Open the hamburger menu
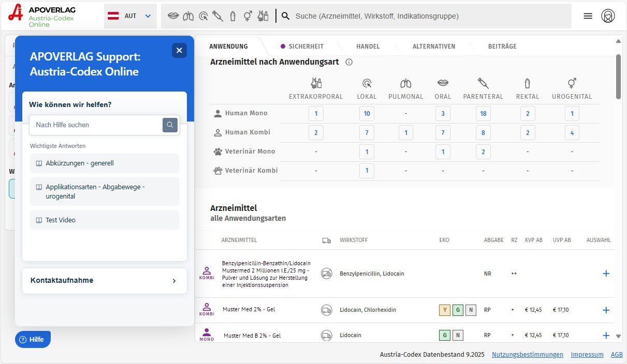 [x=588, y=16]
